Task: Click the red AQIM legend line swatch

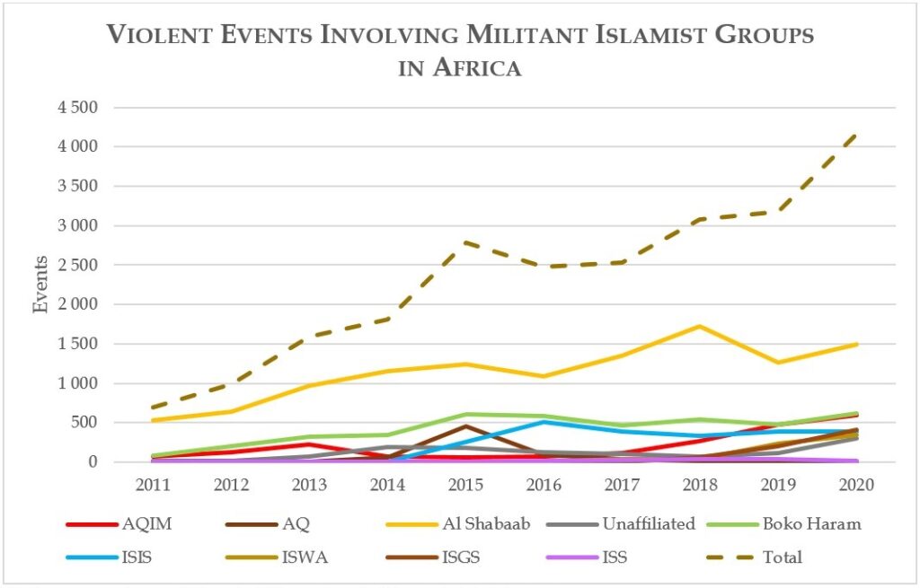Action: (93, 524)
